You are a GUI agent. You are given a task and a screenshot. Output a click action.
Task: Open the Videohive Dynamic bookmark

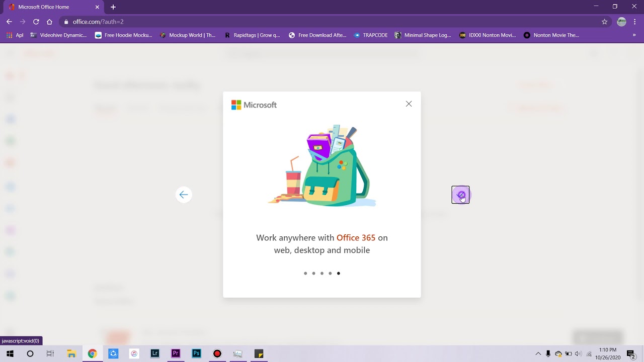(x=58, y=35)
